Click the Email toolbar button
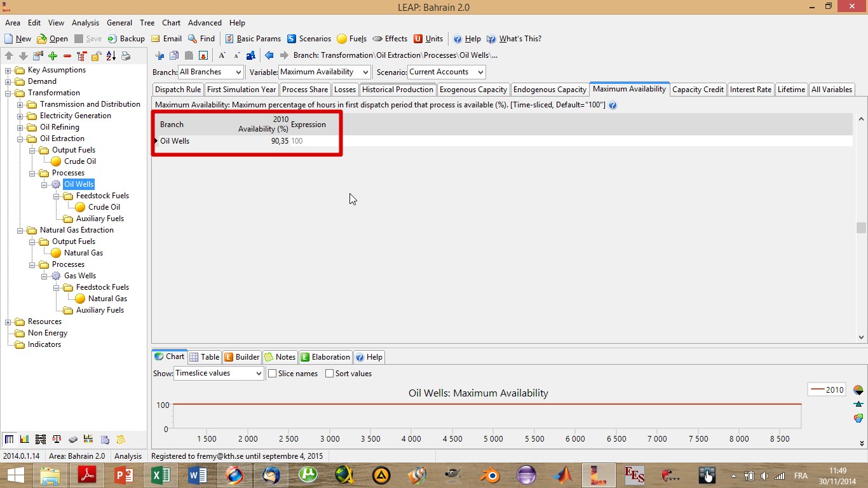The width and height of the screenshot is (868, 488). [x=166, y=39]
